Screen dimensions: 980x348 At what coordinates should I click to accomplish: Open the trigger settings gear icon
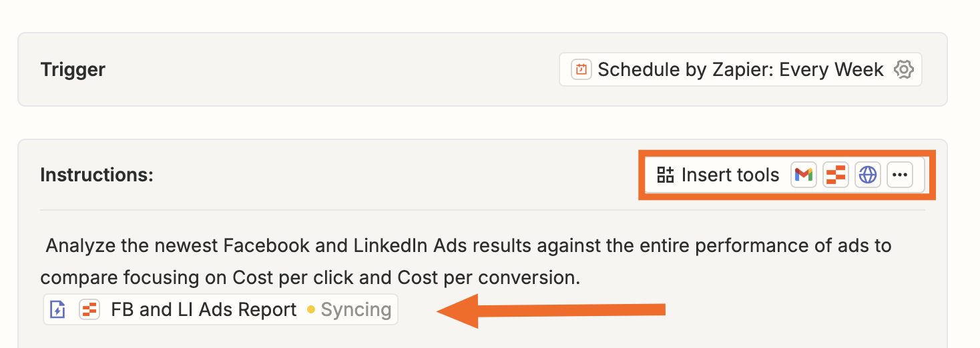pyautogui.click(x=903, y=69)
